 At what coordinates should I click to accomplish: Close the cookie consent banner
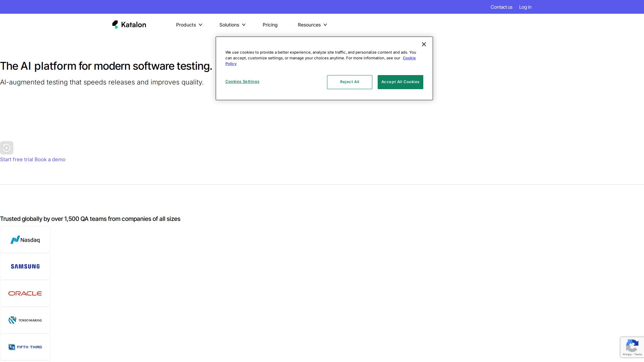click(424, 44)
